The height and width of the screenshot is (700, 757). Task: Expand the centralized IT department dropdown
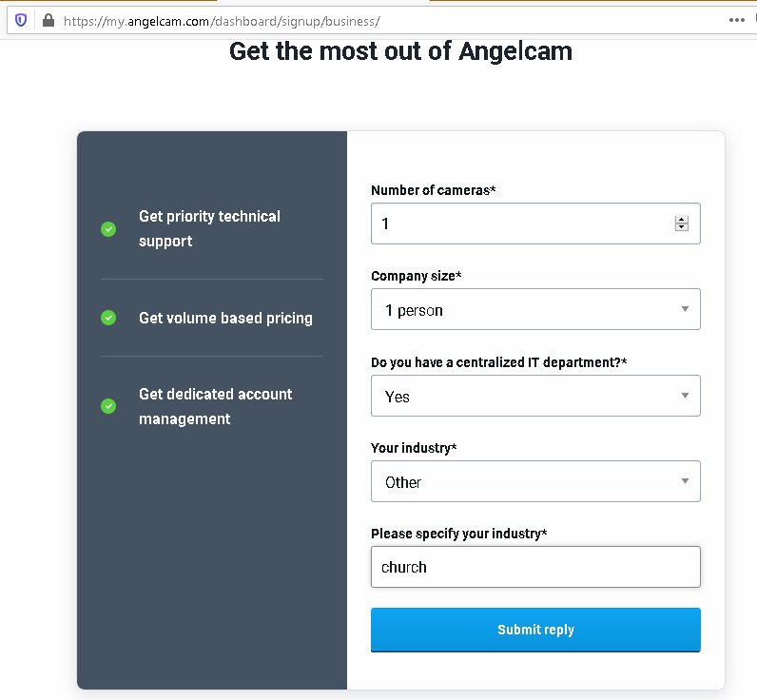535,397
